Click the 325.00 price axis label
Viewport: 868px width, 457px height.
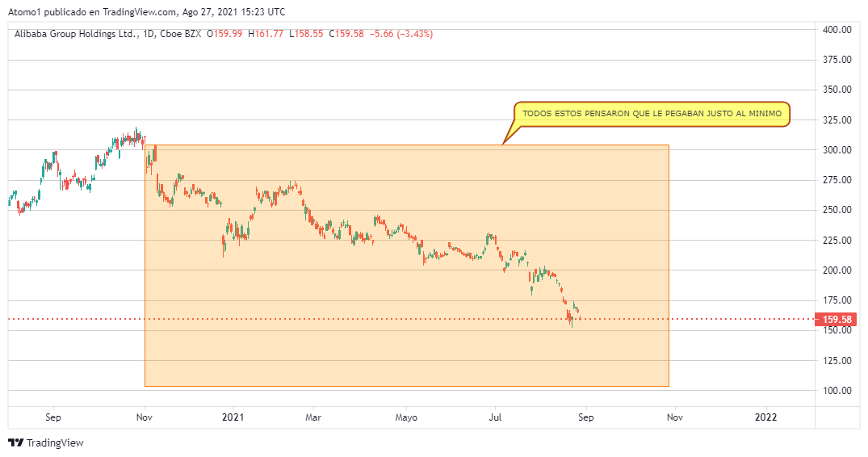pos(837,120)
